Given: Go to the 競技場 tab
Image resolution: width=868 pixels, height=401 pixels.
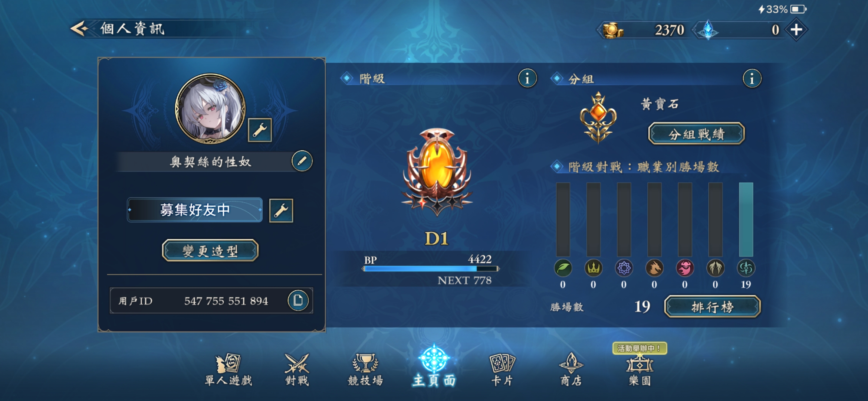Looking at the screenshot, I should 365,370.
